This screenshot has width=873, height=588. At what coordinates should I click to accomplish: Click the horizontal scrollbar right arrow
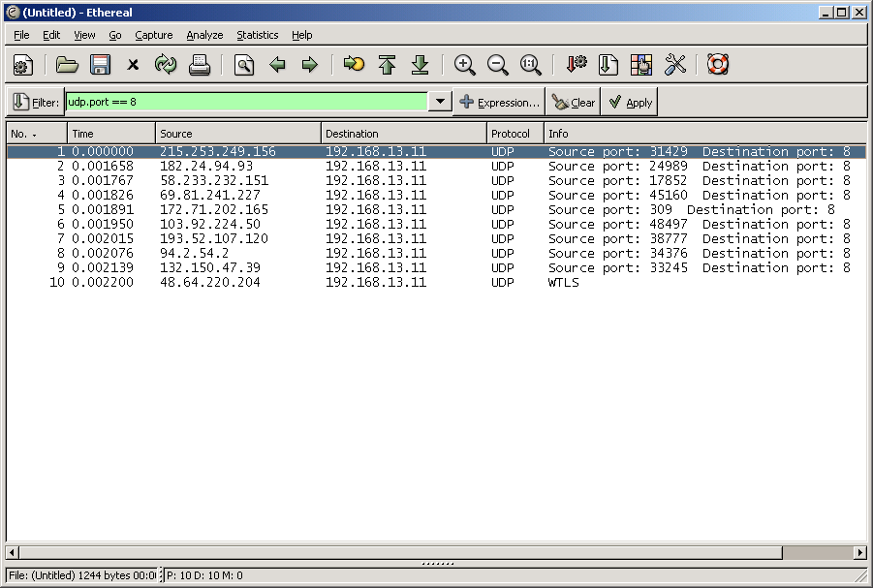(859, 552)
